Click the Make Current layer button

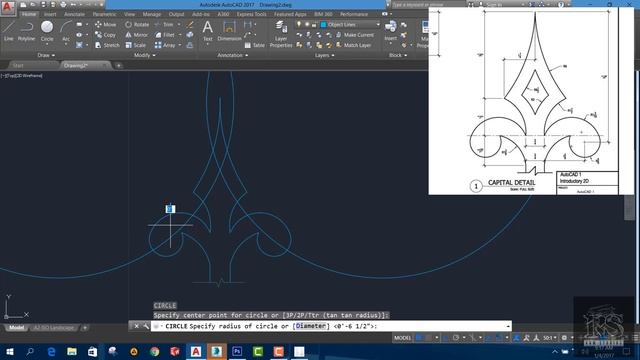[355, 35]
